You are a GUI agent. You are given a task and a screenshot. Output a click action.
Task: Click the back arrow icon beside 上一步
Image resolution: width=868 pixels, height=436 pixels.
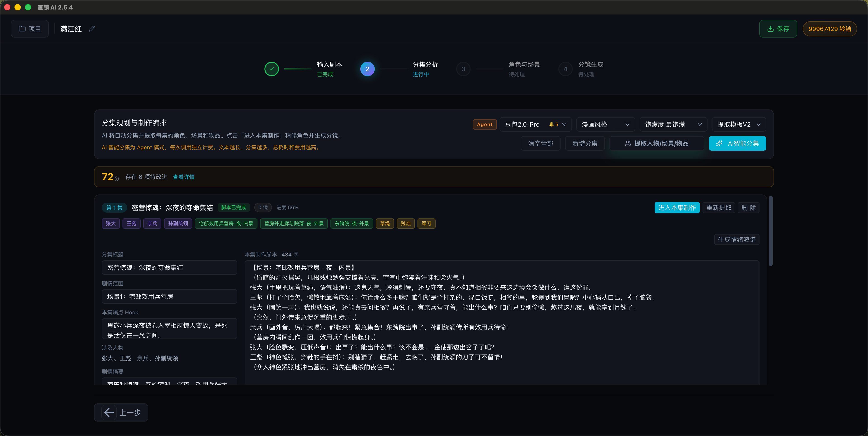tap(109, 412)
